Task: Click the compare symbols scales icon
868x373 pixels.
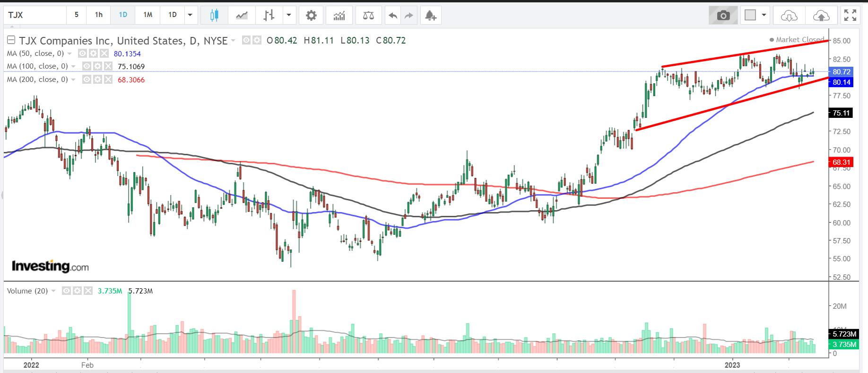Action: coord(368,15)
